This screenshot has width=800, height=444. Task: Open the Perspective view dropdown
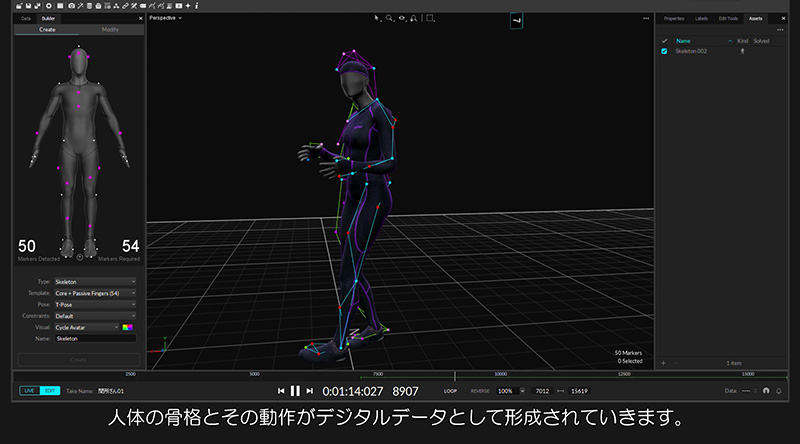165,18
